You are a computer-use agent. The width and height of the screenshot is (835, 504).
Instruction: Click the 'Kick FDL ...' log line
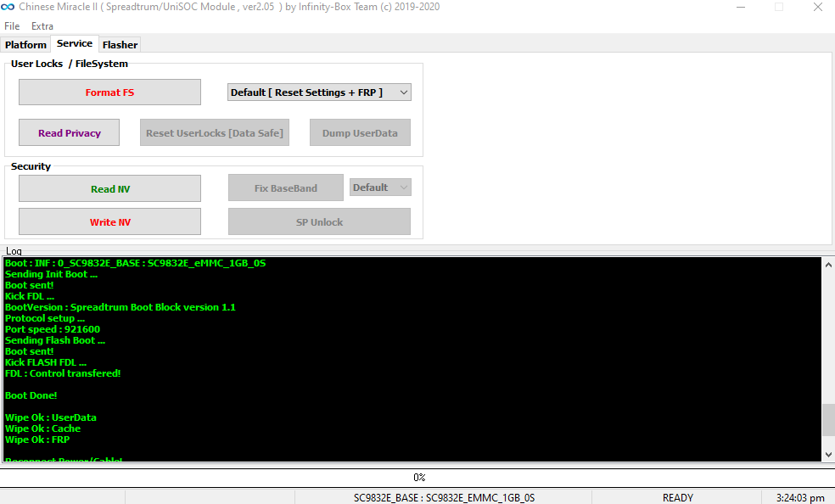click(x=30, y=296)
